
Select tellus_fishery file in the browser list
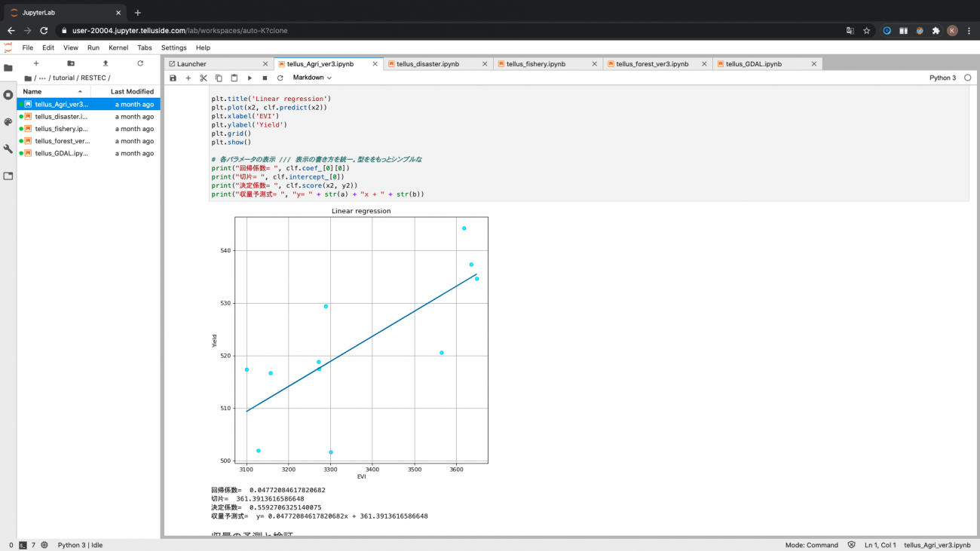pos(89,129)
